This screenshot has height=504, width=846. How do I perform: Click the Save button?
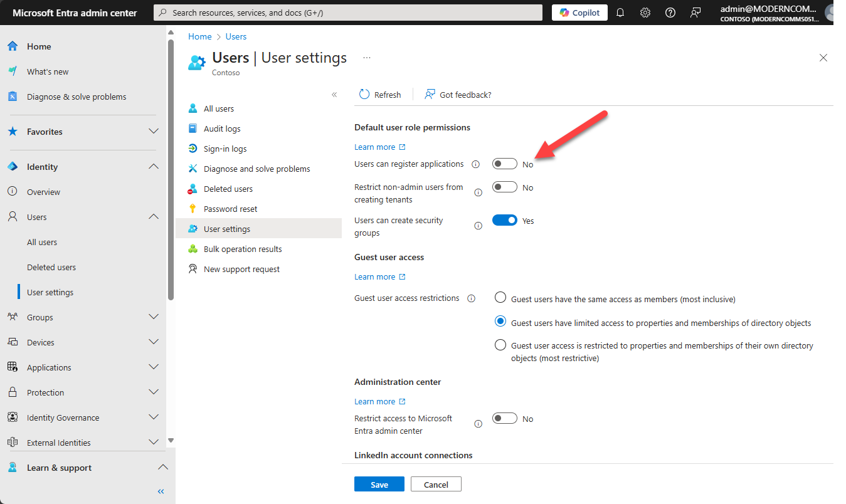tap(379, 484)
